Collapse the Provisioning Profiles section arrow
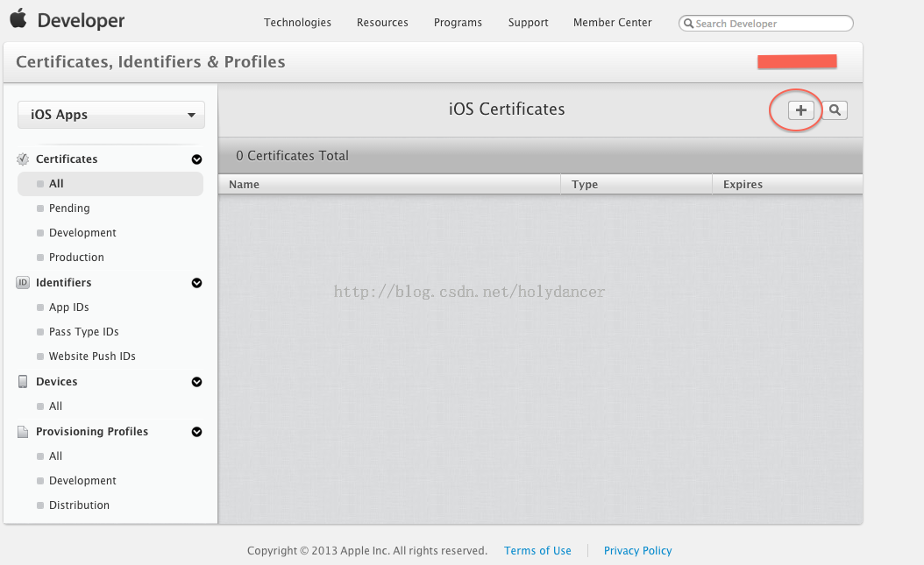924x565 pixels. tap(197, 432)
